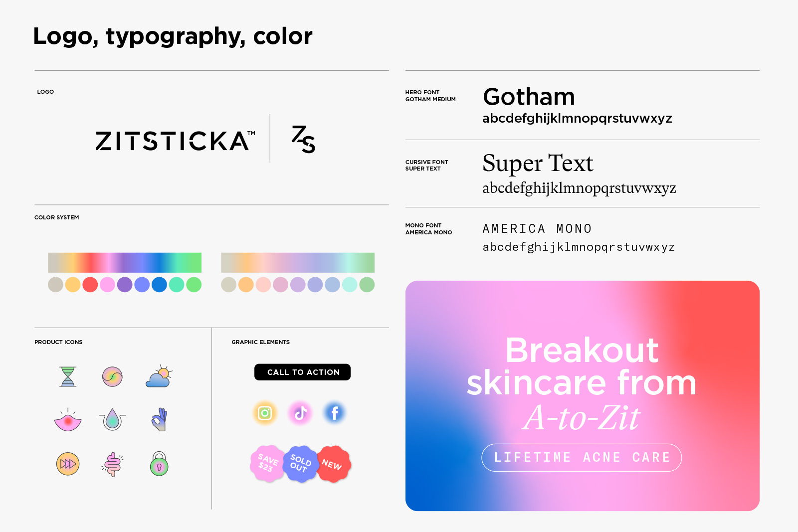Click the CALL TO ACTION button

point(302,372)
